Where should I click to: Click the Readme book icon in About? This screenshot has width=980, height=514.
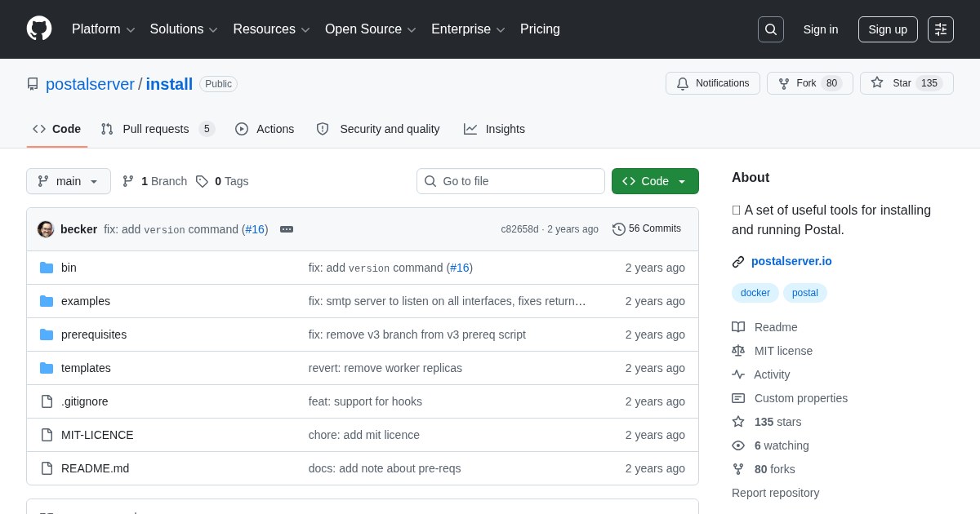pos(738,327)
